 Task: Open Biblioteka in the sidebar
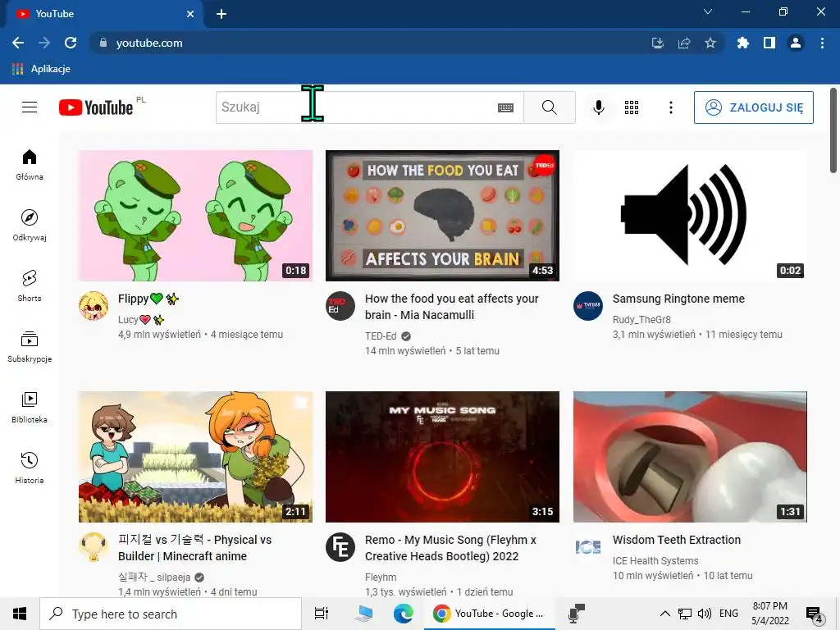tap(30, 408)
